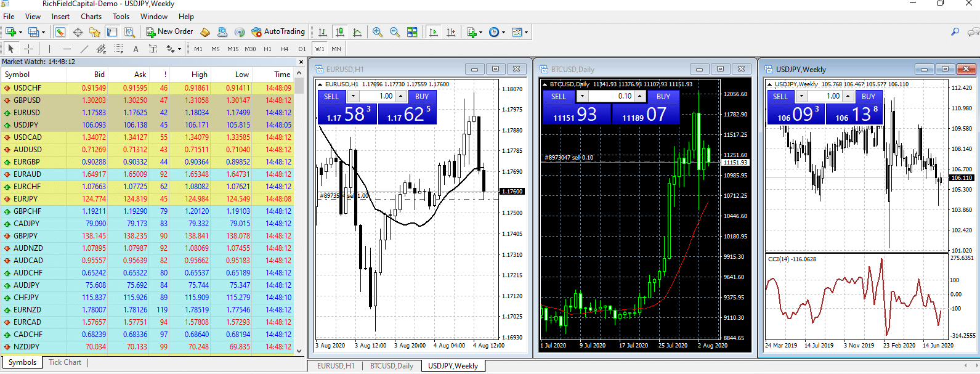Select the Trendline drawing tool
This screenshot has width=980, height=374.
84,49
